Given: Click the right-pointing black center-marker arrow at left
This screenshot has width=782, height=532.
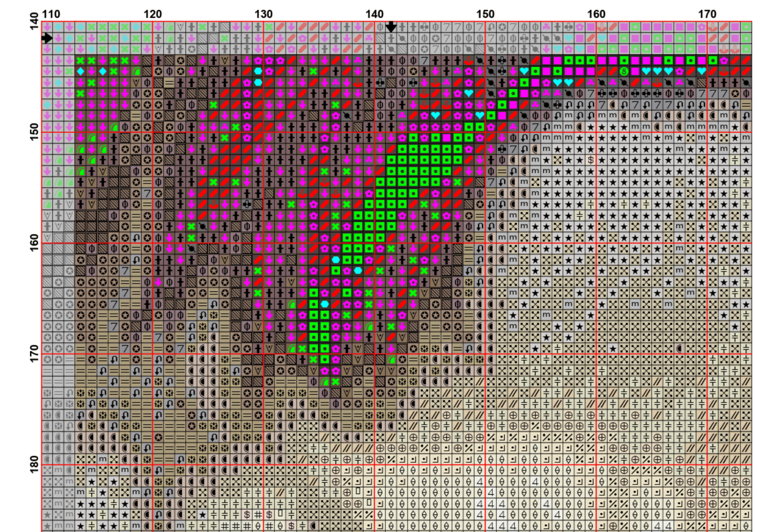Looking at the screenshot, I should pos(47,38).
